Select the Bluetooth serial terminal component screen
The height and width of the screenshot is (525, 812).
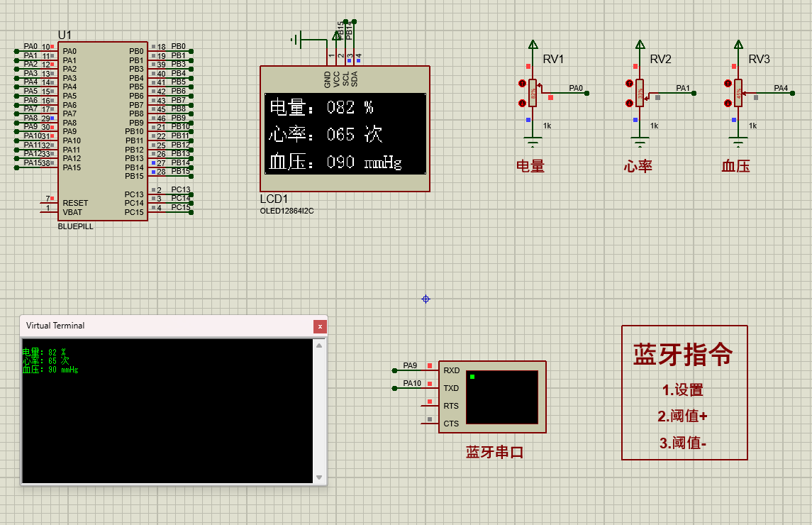[502, 397]
